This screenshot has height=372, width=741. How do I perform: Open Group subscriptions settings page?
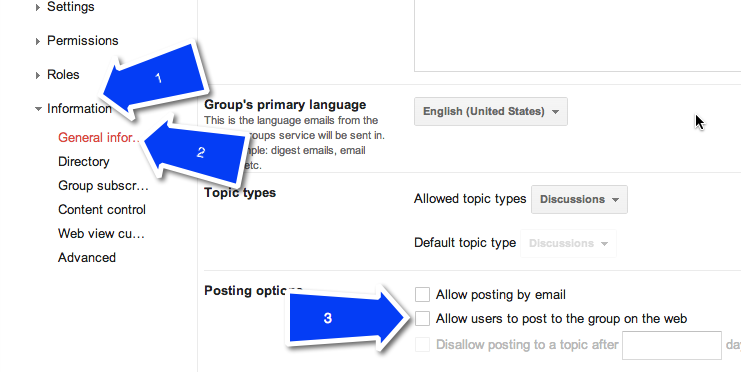point(103,186)
